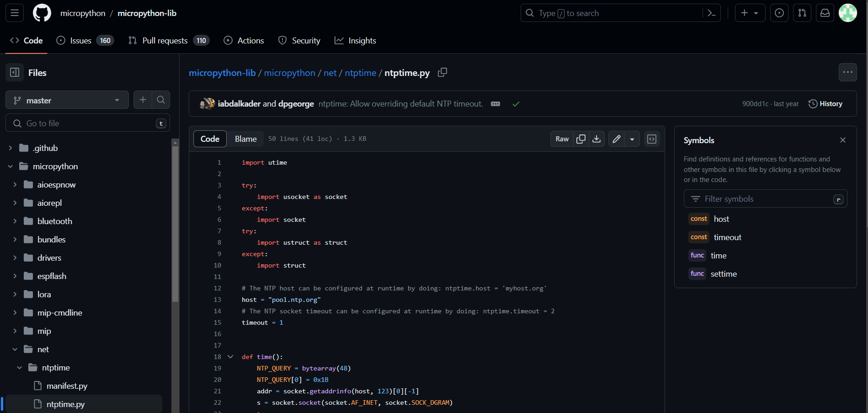
Task: Open the commit 900dd1c link
Action: point(755,104)
